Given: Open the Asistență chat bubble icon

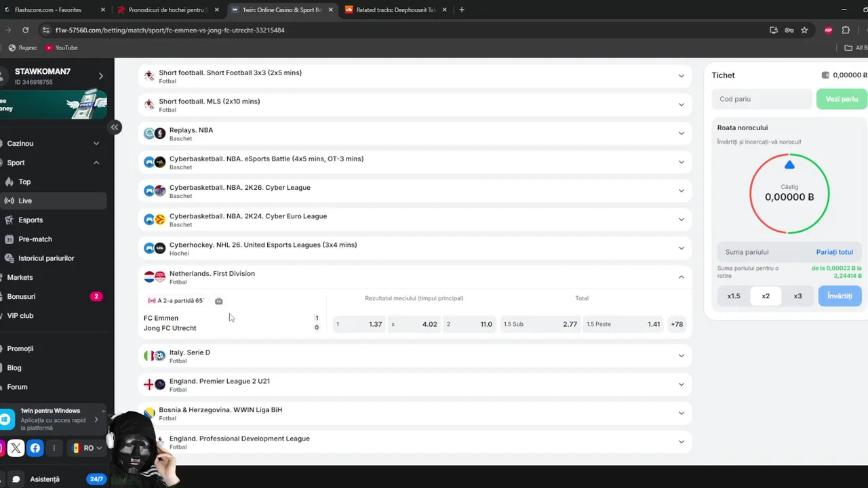Looking at the screenshot, I should point(16,479).
